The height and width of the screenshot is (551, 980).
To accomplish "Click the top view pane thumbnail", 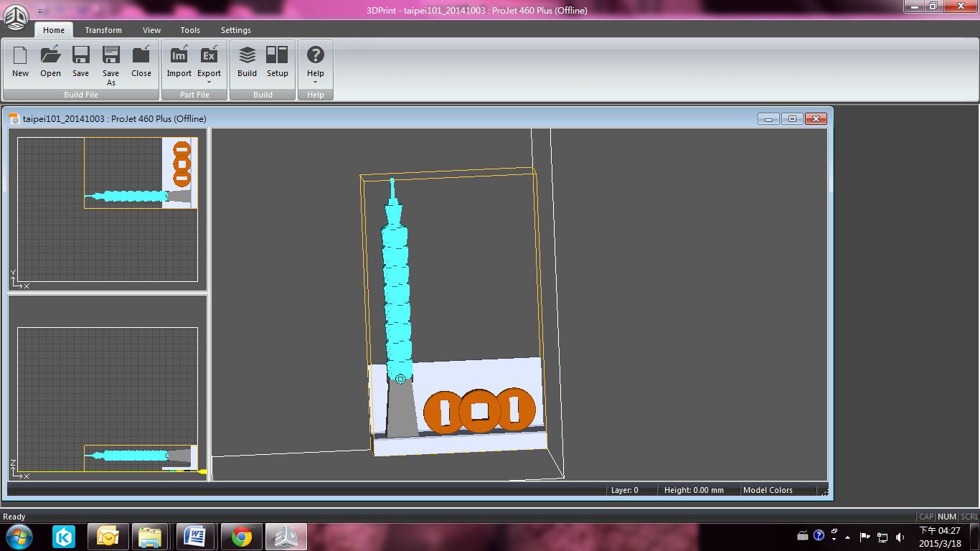I will (108, 209).
